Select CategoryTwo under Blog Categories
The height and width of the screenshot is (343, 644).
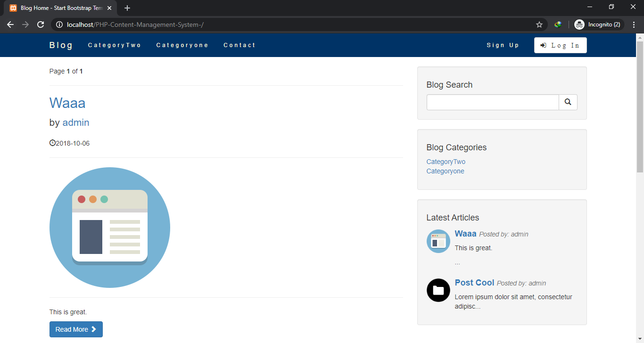point(446,162)
